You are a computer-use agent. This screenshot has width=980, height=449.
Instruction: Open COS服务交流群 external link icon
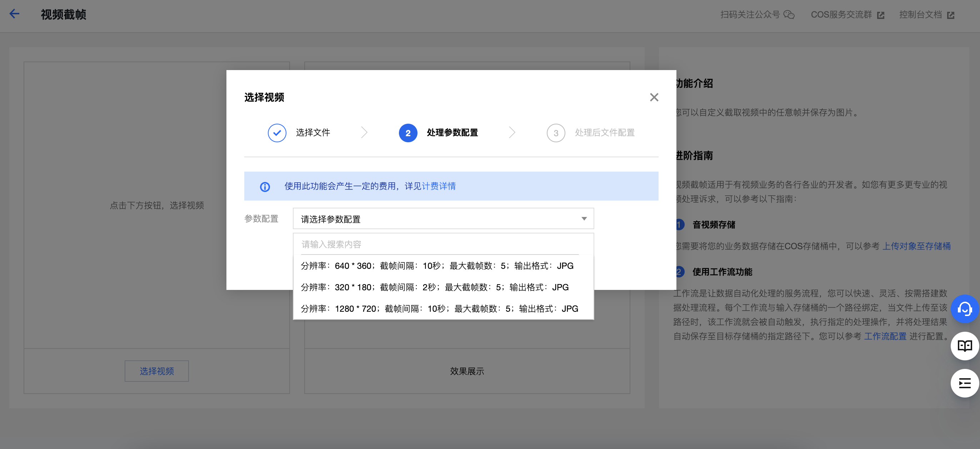(x=881, y=15)
